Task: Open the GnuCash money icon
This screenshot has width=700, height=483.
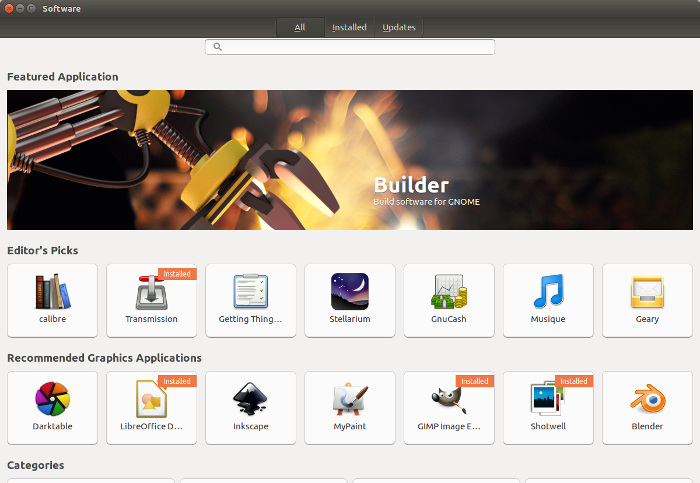Action: click(449, 291)
